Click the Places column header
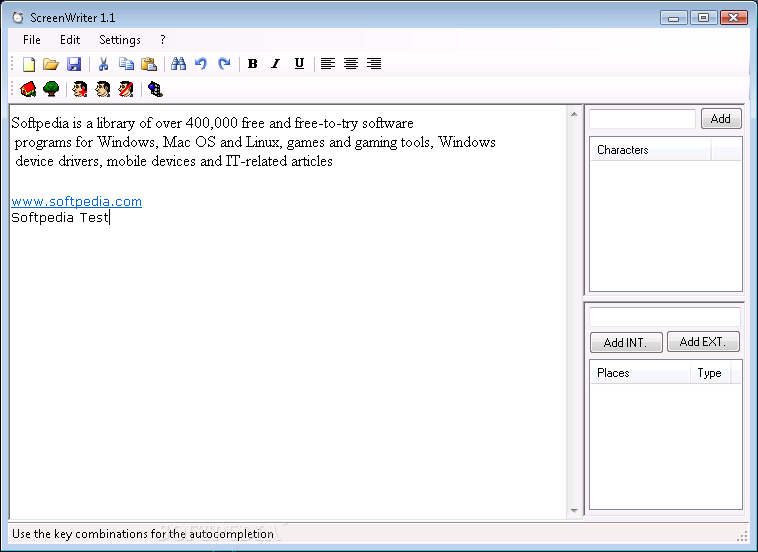Image resolution: width=758 pixels, height=552 pixels. click(641, 373)
